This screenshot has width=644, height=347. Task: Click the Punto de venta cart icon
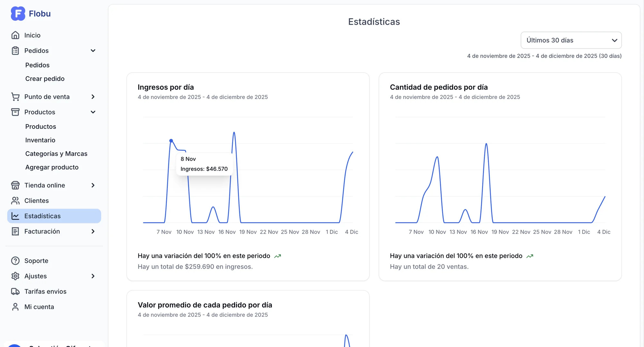coord(15,96)
